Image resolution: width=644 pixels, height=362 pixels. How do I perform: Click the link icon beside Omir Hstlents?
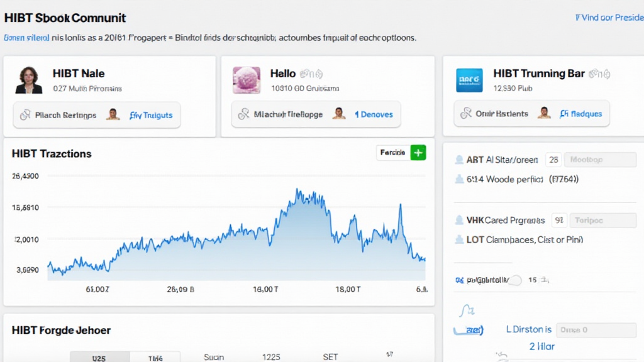(x=466, y=114)
